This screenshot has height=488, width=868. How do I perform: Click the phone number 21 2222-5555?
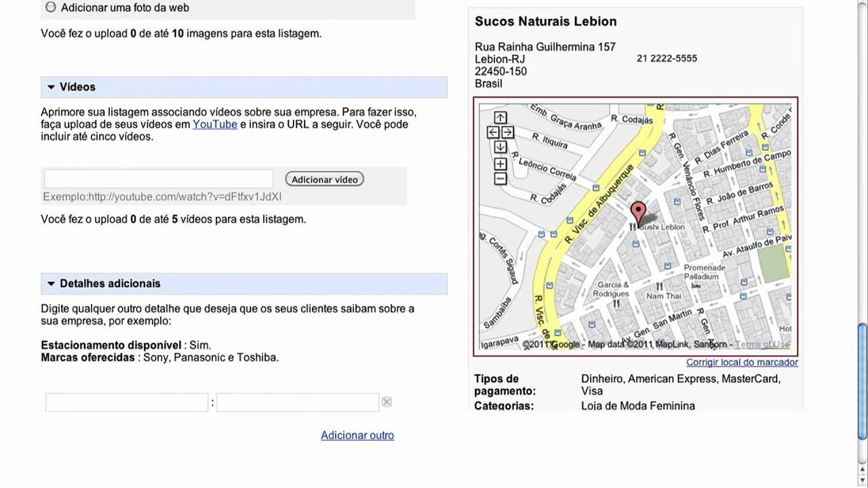pyautogui.click(x=667, y=58)
